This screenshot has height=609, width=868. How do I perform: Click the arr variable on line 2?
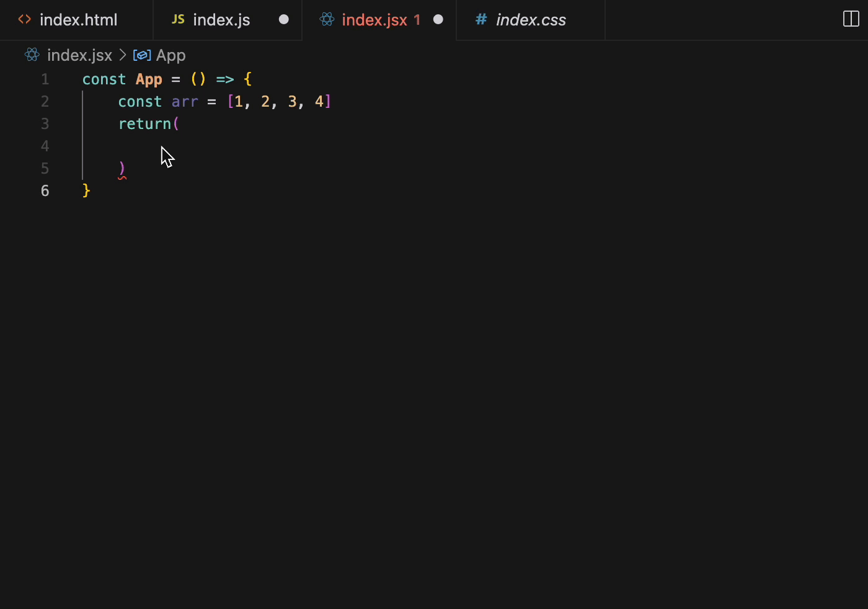[185, 102]
